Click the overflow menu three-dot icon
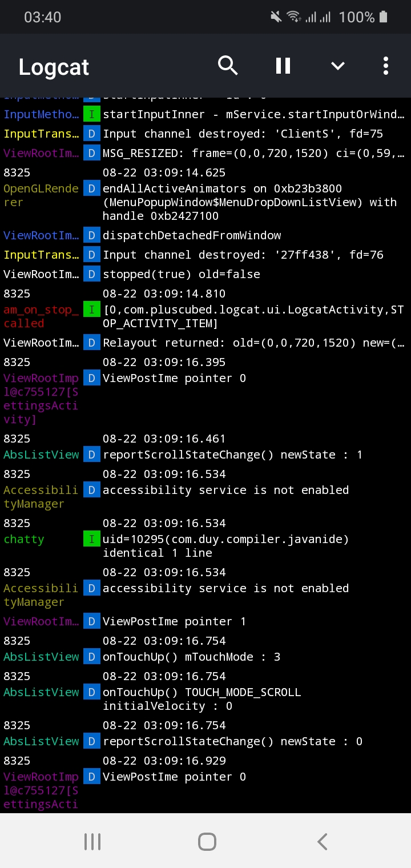The width and height of the screenshot is (411, 868). click(385, 65)
